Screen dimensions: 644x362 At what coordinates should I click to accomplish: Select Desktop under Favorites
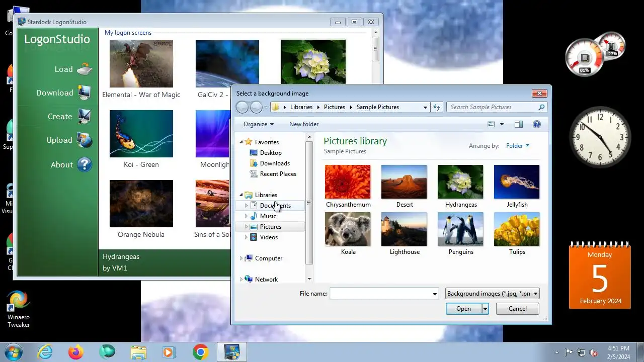coord(271,153)
